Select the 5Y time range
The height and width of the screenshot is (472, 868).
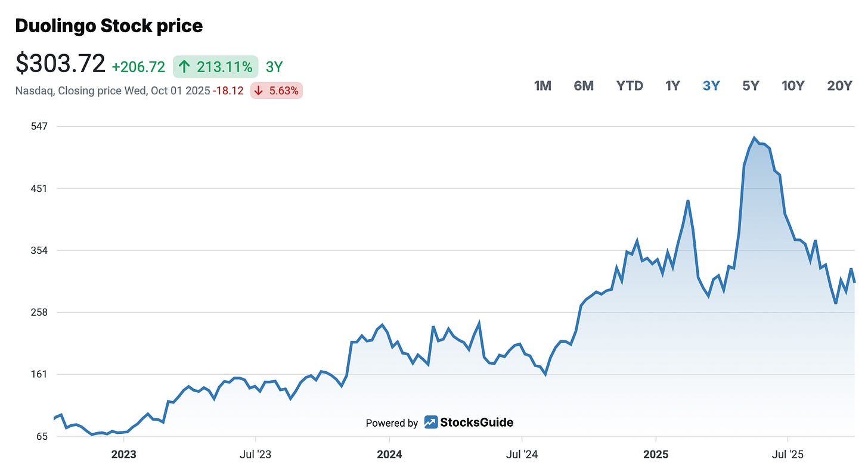click(x=750, y=85)
